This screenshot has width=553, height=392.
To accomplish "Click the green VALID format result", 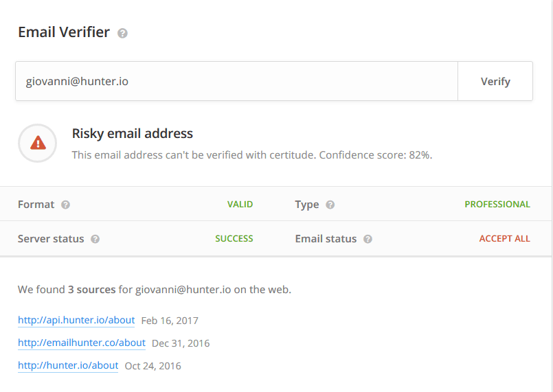I will pos(240,205).
